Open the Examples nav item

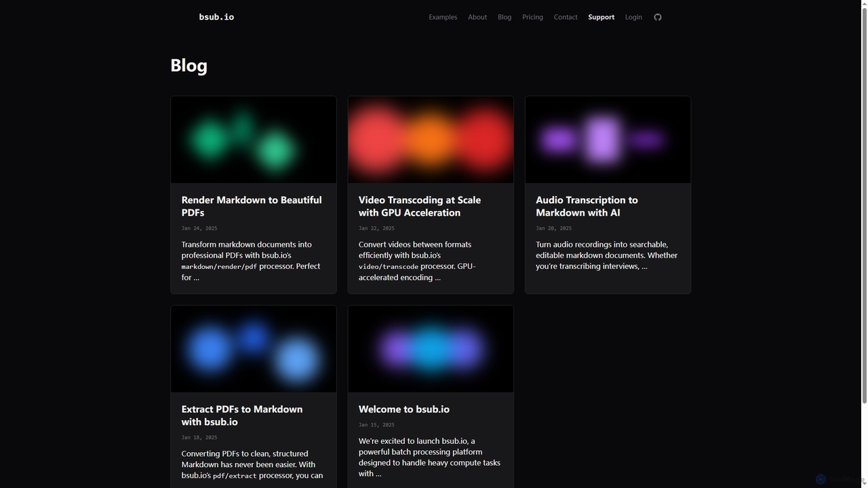pyautogui.click(x=443, y=17)
